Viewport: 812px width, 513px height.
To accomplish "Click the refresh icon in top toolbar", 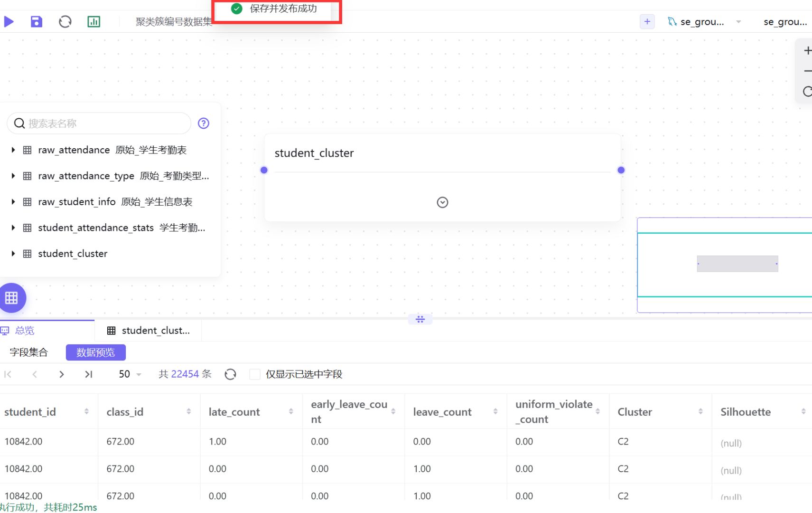I will [65, 21].
